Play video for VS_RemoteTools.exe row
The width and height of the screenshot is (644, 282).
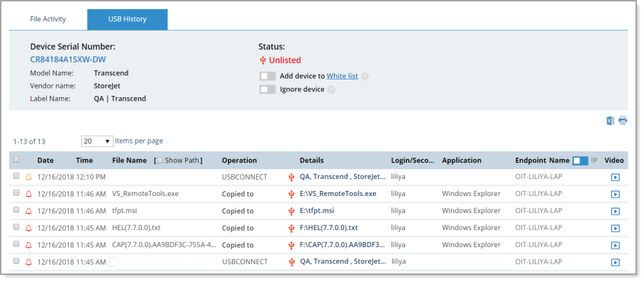[615, 195]
